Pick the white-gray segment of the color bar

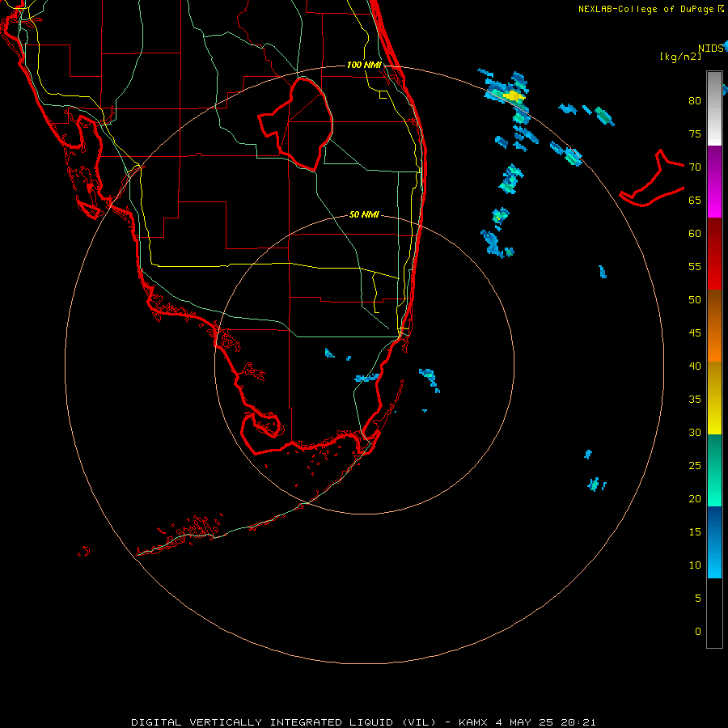714,108
